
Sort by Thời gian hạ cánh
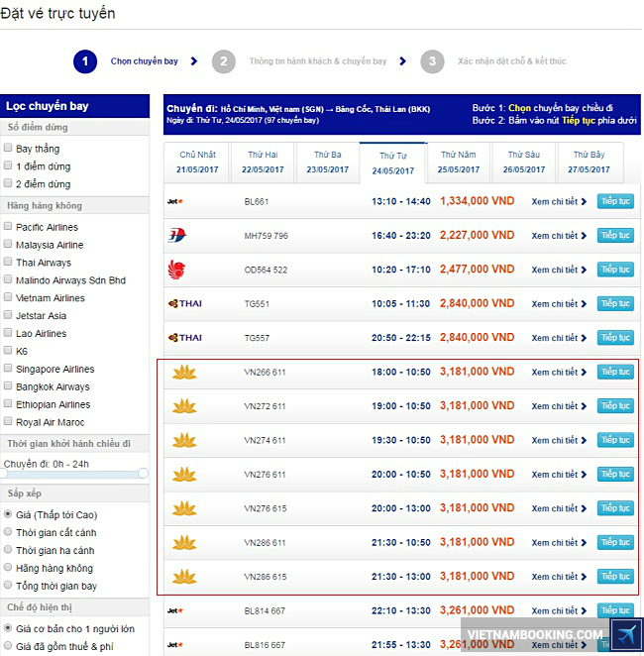point(8,549)
